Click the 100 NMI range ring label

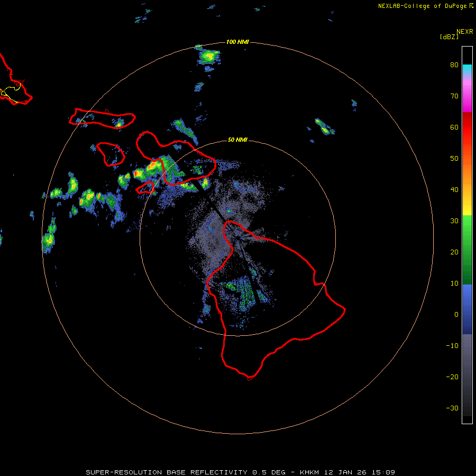(x=237, y=42)
